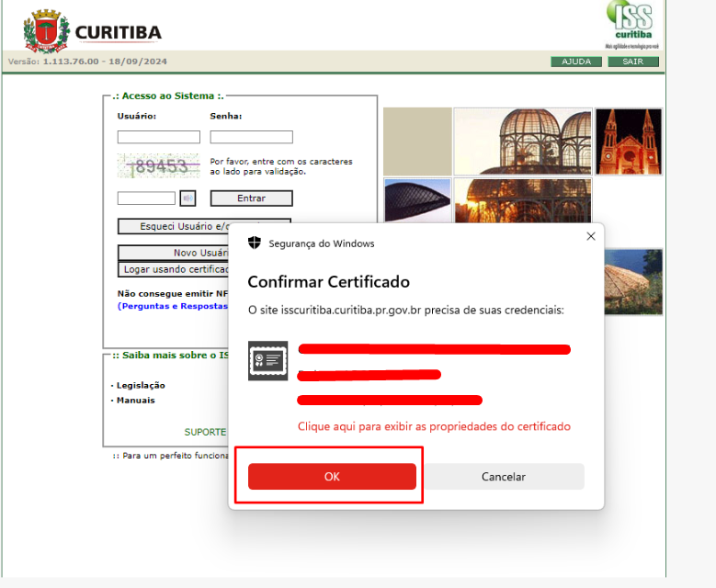This screenshot has height=588, width=716.
Task: Click the Versão 1.113.76.00 text
Action: 87,62
